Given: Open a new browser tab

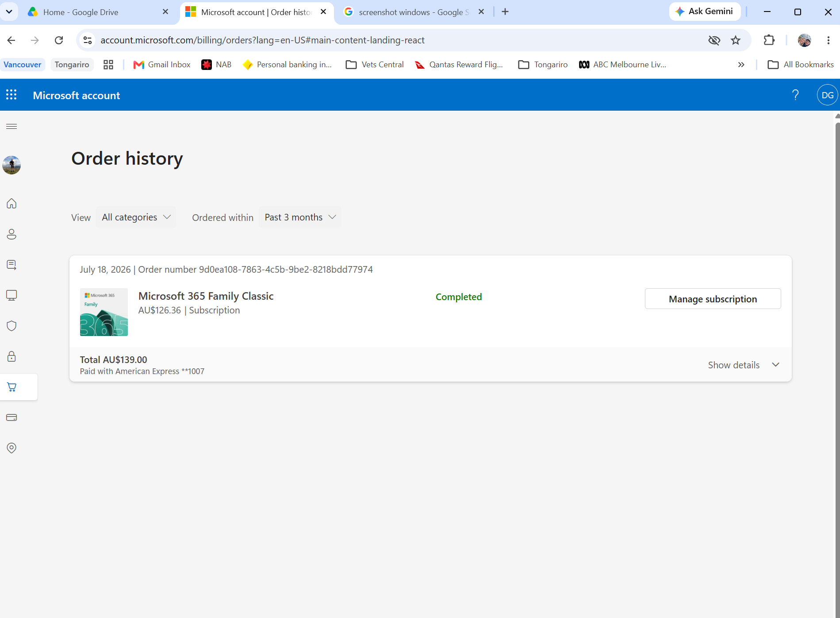Looking at the screenshot, I should point(505,12).
